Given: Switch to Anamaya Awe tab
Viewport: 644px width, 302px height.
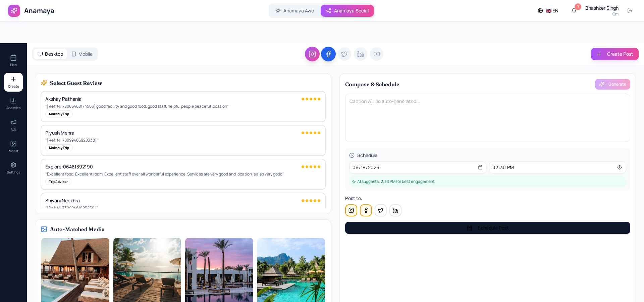Looking at the screenshot, I should tap(295, 11).
